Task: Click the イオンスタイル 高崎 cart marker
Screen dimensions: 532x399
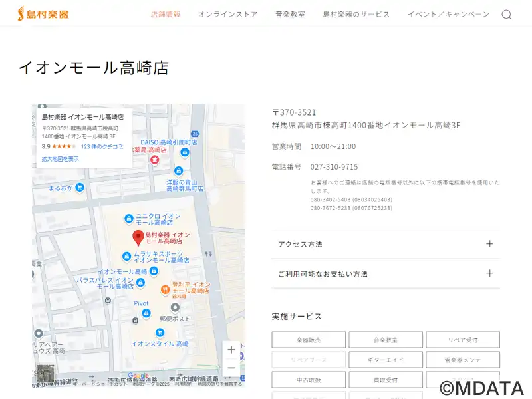Action: pos(160,332)
